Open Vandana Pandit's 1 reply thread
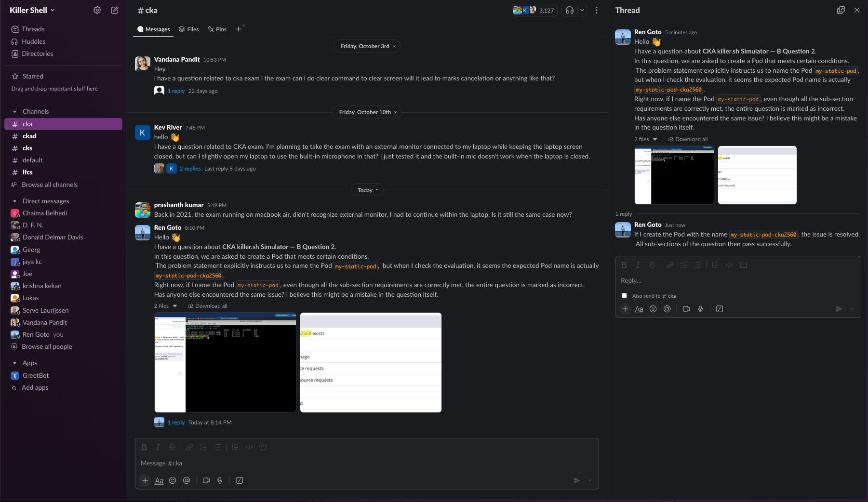The height and width of the screenshot is (502, 868). pyautogui.click(x=176, y=91)
